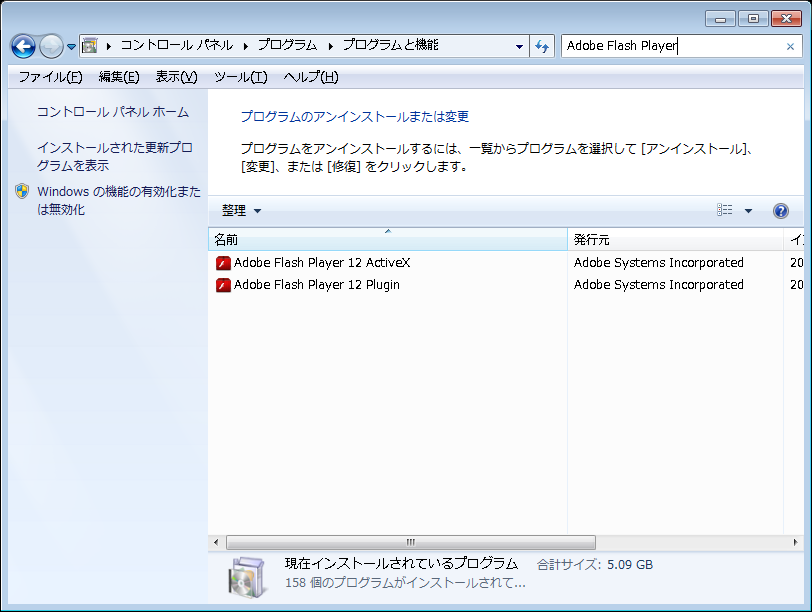
Task: Click コントロール パネル breadcrumb in address bar
Action: pyautogui.click(x=177, y=46)
